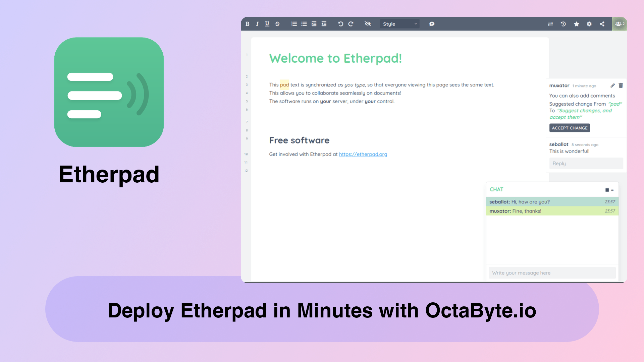Enable ordered list formatting
644x362 pixels.
point(293,24)
